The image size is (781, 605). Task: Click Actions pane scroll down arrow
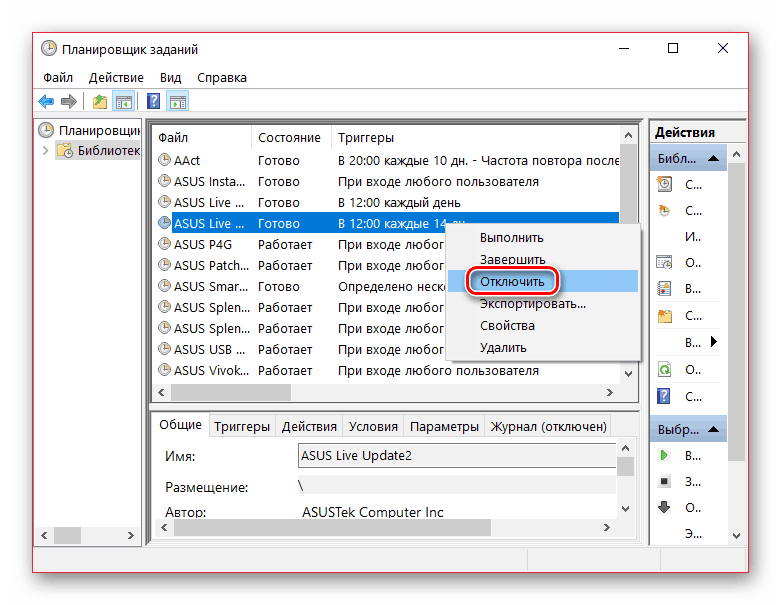(737, 536)
